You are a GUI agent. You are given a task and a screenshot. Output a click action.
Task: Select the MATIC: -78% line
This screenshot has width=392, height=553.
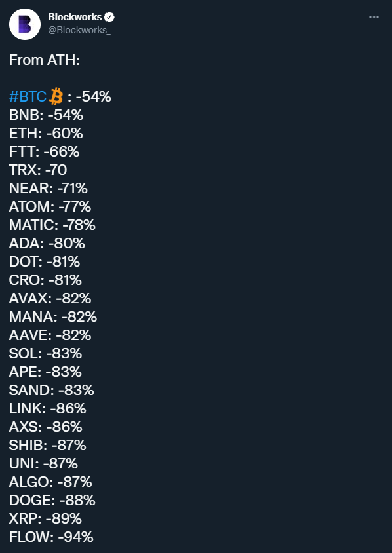click(52, 225)
